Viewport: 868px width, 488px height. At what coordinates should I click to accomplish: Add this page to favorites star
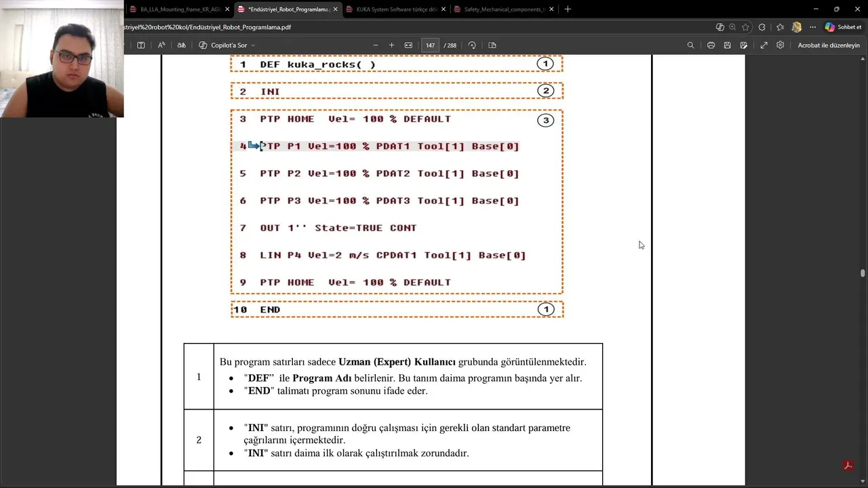745,27
